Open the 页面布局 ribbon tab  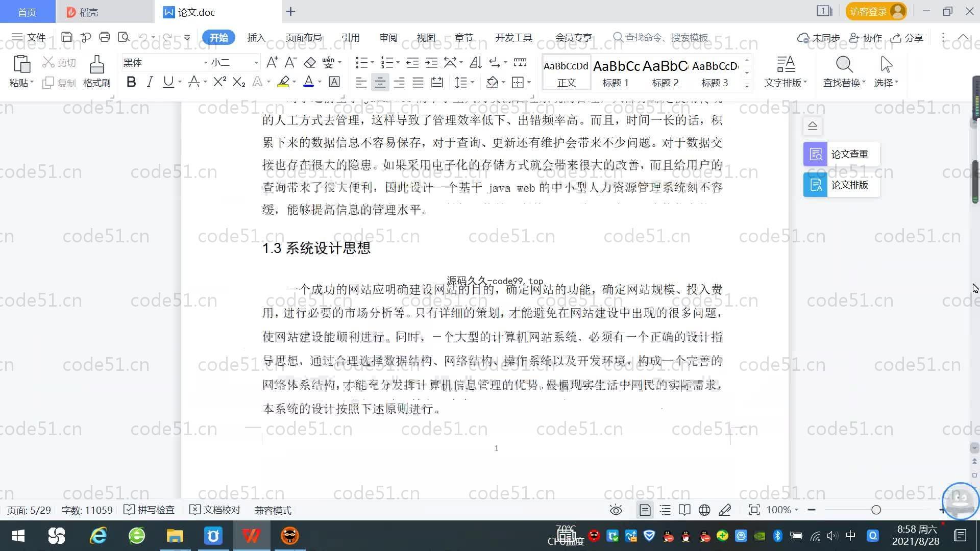(303, 38)
